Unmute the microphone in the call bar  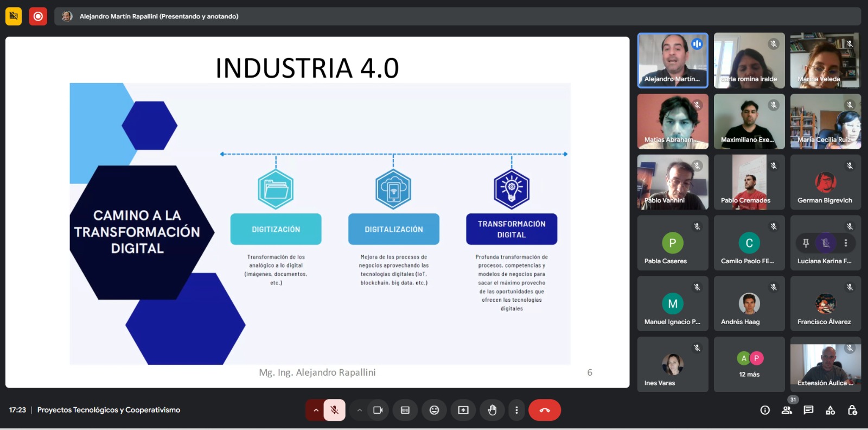334,410
